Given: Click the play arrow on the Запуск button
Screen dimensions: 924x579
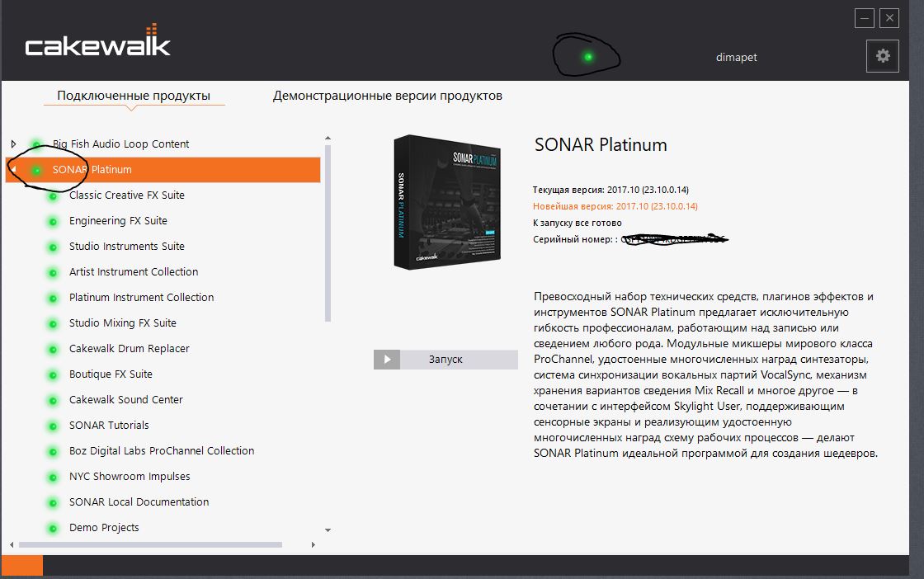Looking at the screenshot, I should coord(387,360).
